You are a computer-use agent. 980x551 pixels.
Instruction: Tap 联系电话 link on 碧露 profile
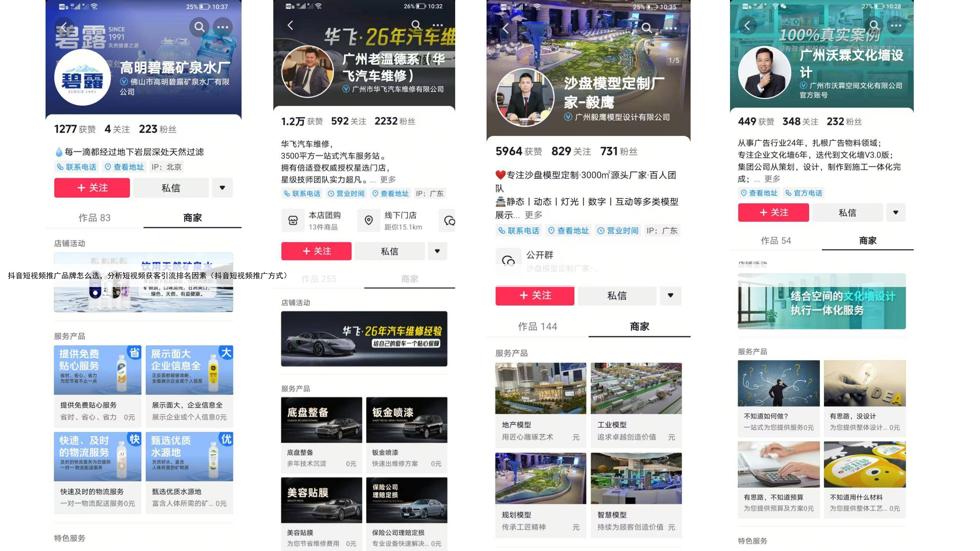77,167
